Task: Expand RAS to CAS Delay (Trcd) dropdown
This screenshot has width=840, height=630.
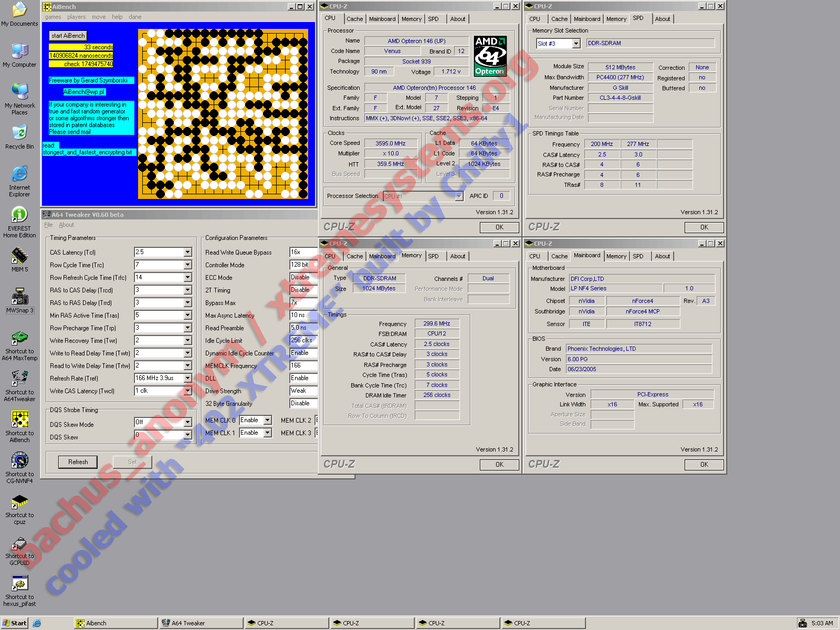Action: (187, 290)
